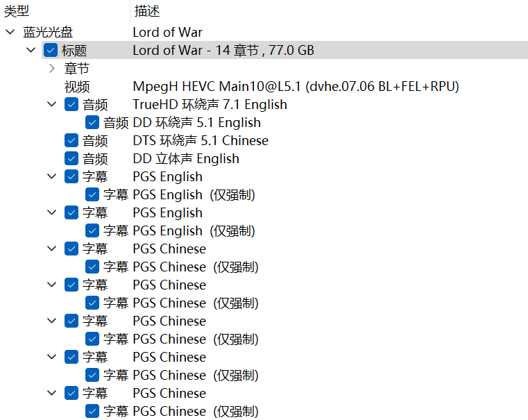Uncheck TrueHD 7.1 English audio checkbox

point(71,104)
